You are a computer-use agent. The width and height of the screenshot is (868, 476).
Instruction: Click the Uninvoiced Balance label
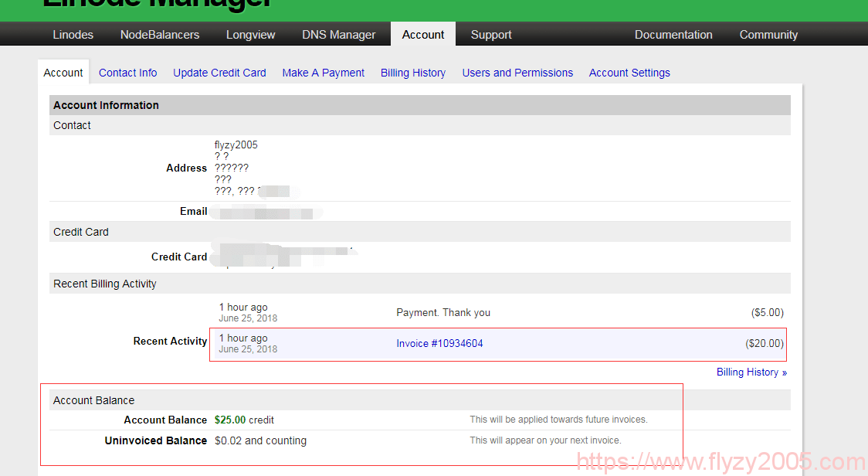coord(155,440)
